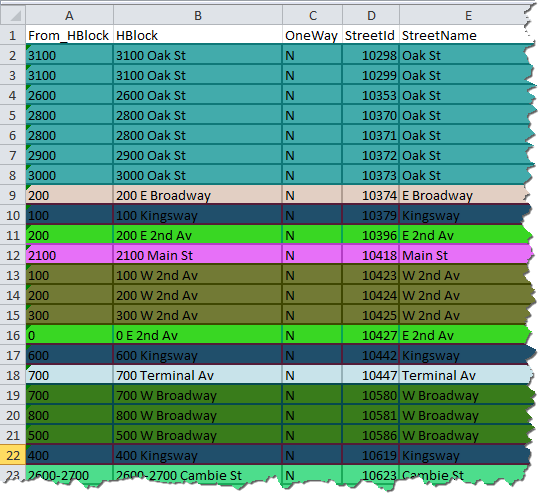Select OneWay cell N in row 18
This screenshot has height=495, width=543.
(313, 375)
